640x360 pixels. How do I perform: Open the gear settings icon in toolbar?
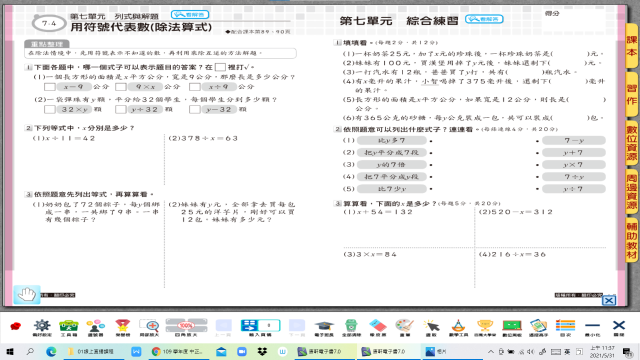(42, 327)
